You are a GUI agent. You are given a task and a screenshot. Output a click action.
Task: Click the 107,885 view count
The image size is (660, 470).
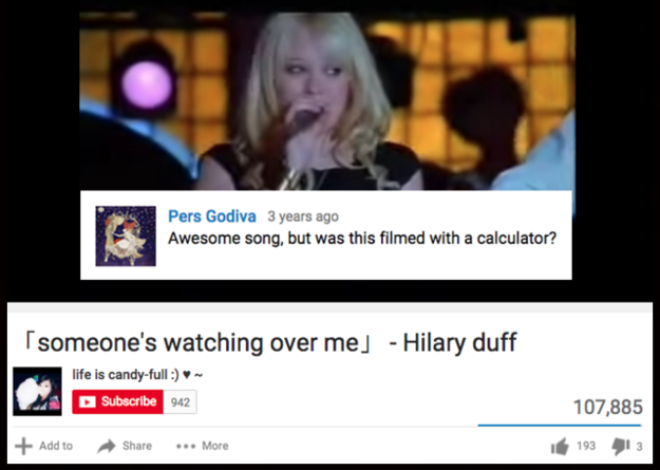click(x=608, y=407)
